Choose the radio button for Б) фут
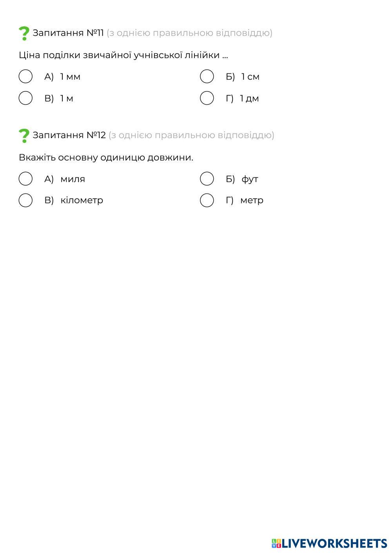392x553 pixels. 207,179
